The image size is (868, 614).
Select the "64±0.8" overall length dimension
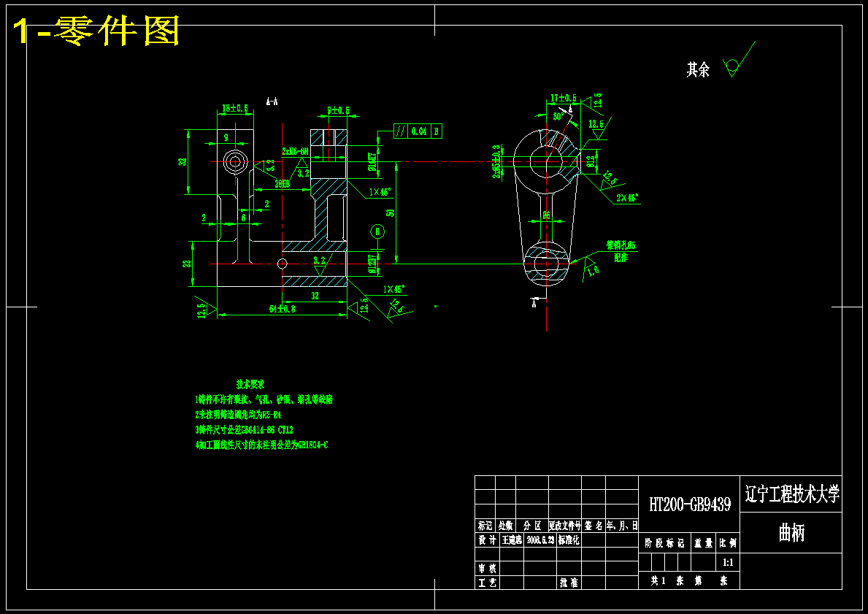pyautogui.click(x=282, y=308)
